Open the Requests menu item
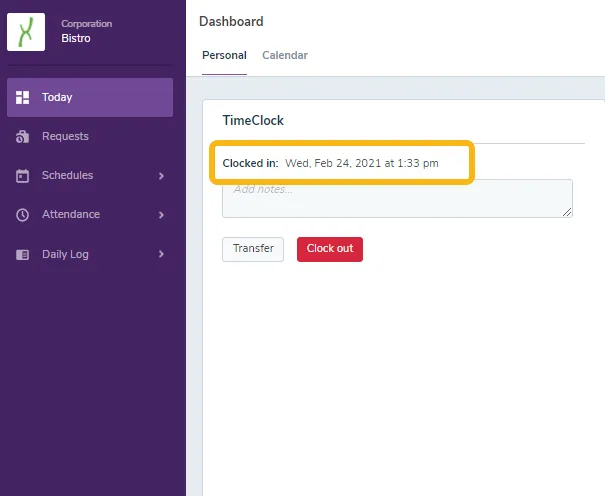This screenshot has width=605, height=496. tap(90, 137)
